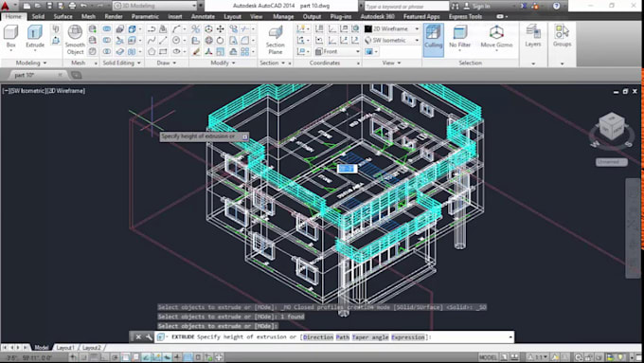Click the keyword search input field
Screen dimensions: 644x363
406,7
